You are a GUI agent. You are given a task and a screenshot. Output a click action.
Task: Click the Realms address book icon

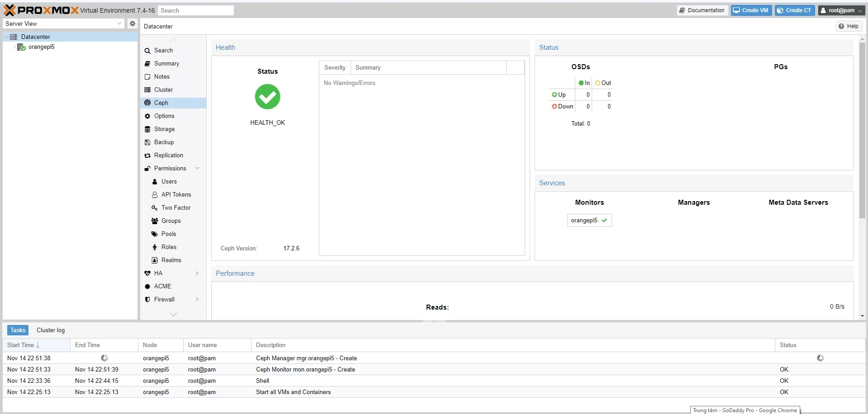pos(155,260)
